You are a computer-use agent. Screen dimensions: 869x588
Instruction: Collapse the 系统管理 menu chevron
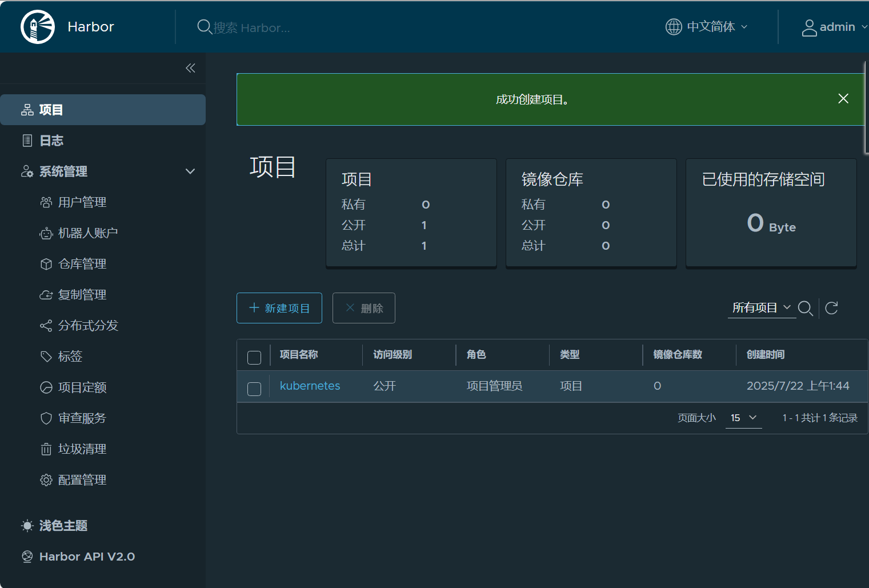(x=190, y=171)
